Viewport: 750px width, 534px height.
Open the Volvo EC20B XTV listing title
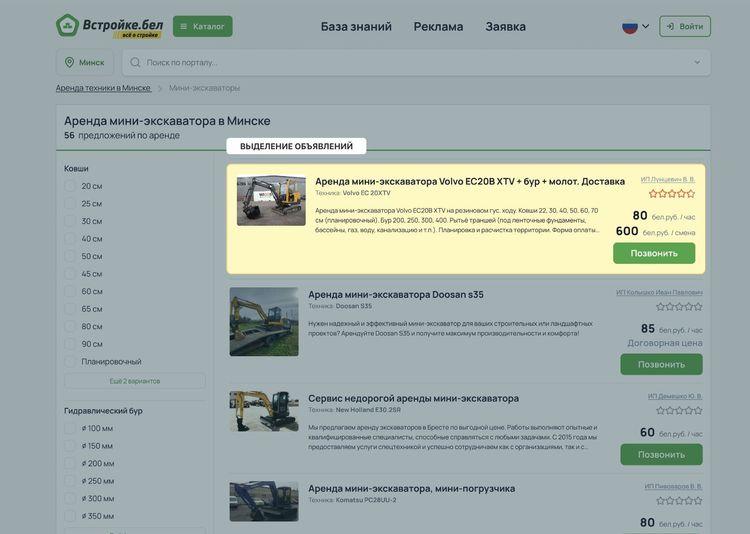[470, 181]
